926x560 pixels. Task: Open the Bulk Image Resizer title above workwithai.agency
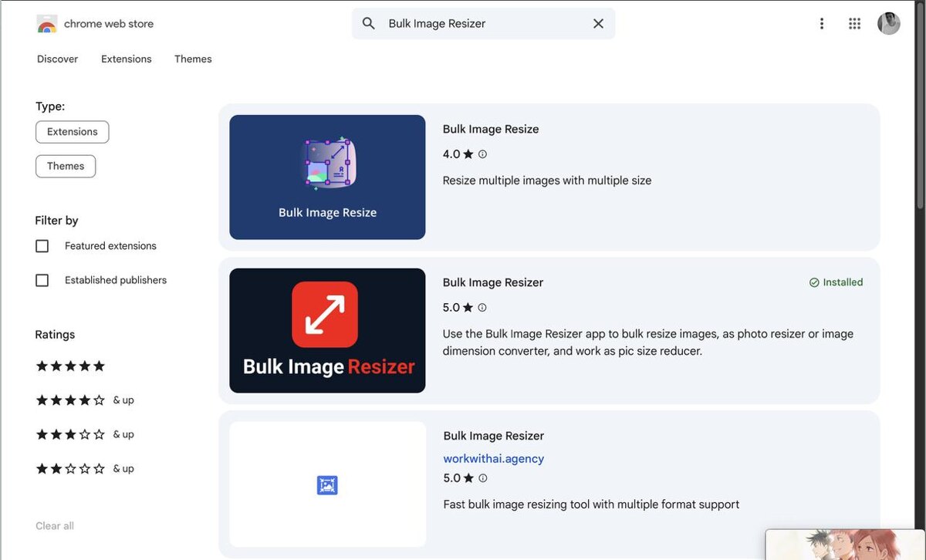[x=494, y=436]
